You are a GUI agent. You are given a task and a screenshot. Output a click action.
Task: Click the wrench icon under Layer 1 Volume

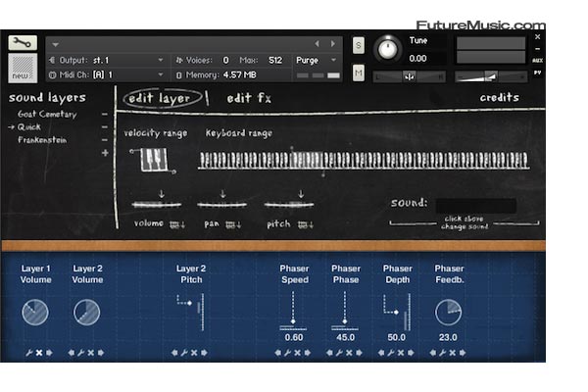29,353
